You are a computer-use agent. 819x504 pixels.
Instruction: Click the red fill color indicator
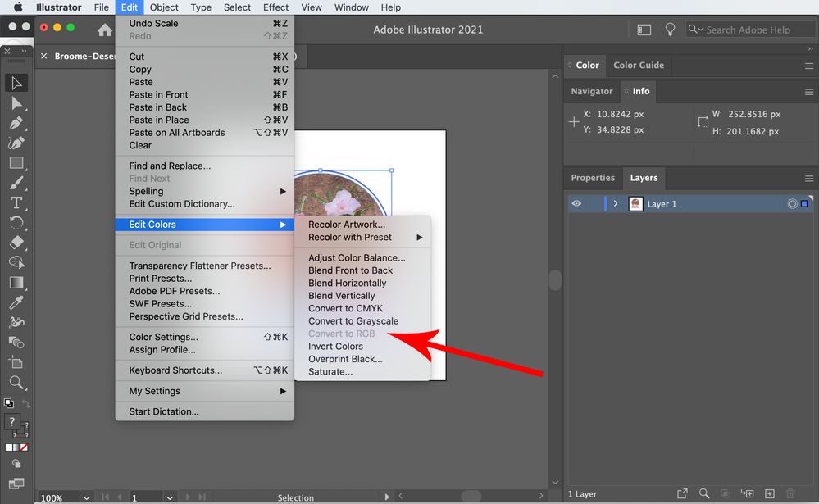click(x=24, y=447)
